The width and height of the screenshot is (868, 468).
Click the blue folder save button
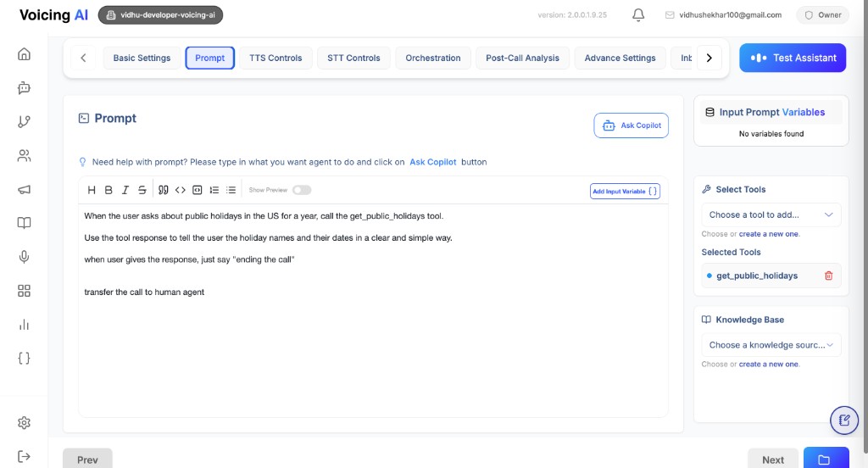click(826, 459)
